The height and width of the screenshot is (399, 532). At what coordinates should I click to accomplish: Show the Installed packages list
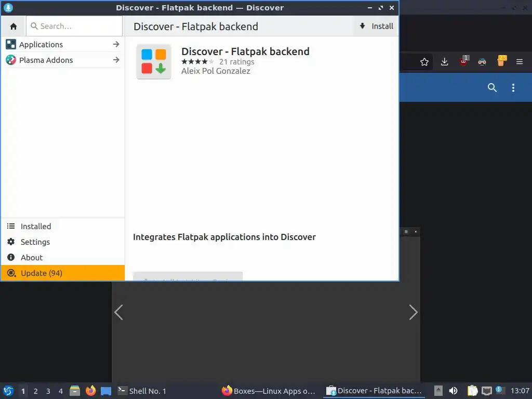(x=63, y=227)
